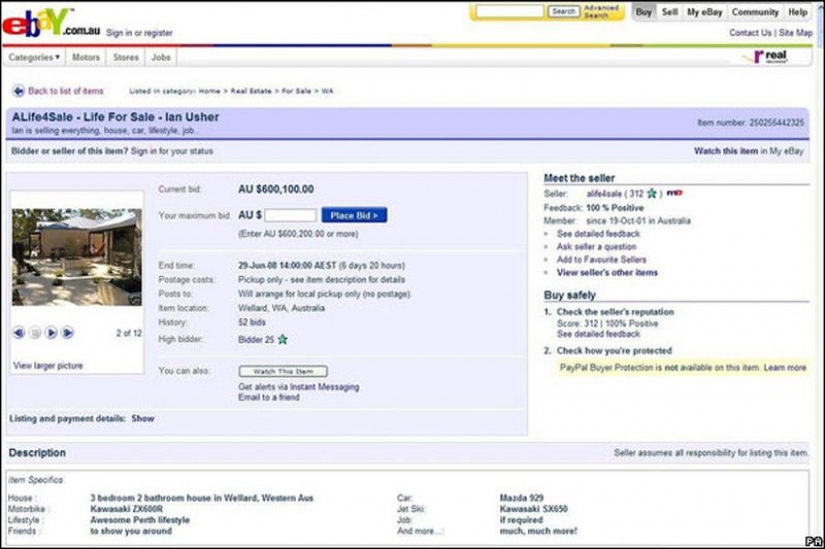The height and width of the screenshot is (549, 825).
Task: Open the Motors menu item
Action: pos(86,58)
